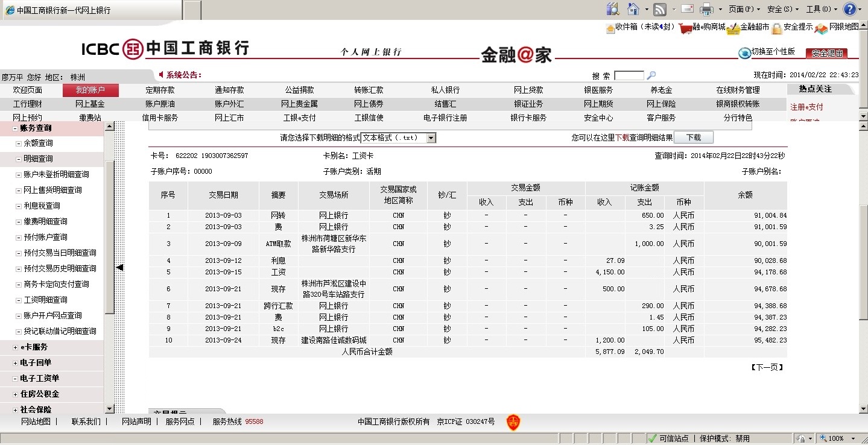
Task: Click the 切换至个性版 switch icon
Action: [x=745, y=53]
